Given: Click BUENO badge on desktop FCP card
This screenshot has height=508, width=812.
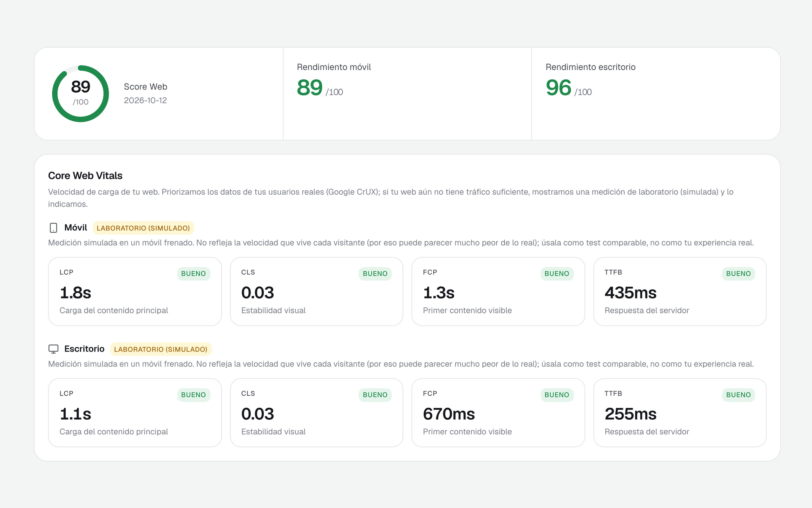Looking at the screenshot, I should click(x=557, y=395).
